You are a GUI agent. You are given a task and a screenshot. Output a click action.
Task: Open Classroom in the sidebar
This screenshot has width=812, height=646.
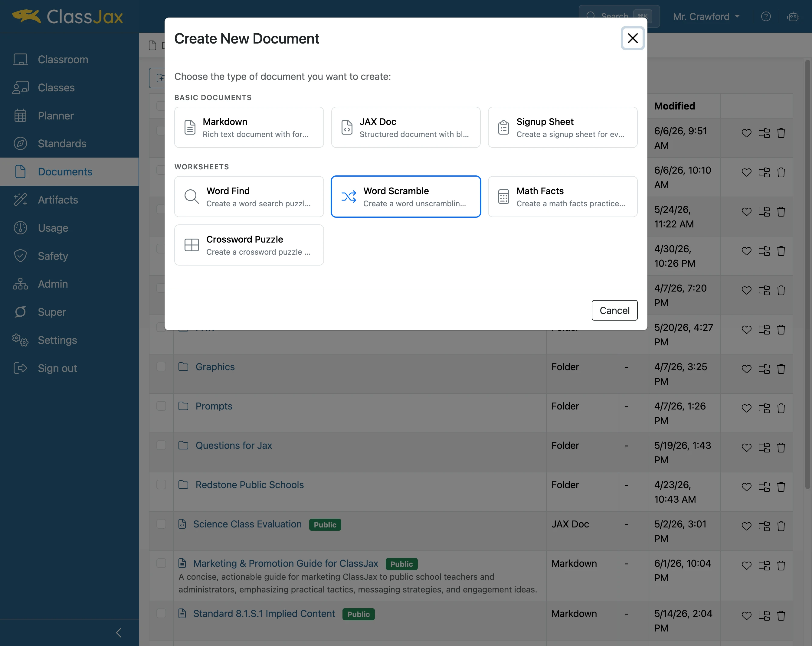(x=69, y=60)
